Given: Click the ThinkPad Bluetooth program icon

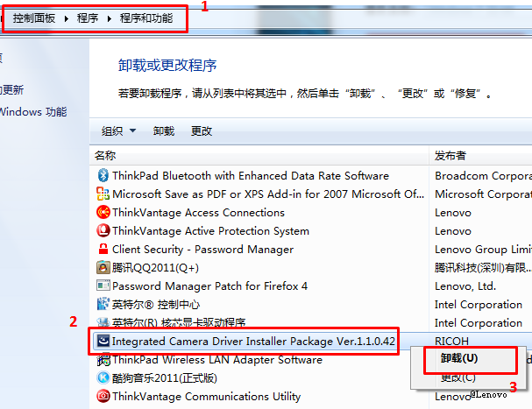Looking at the screenshot, I should coord(103,175).
